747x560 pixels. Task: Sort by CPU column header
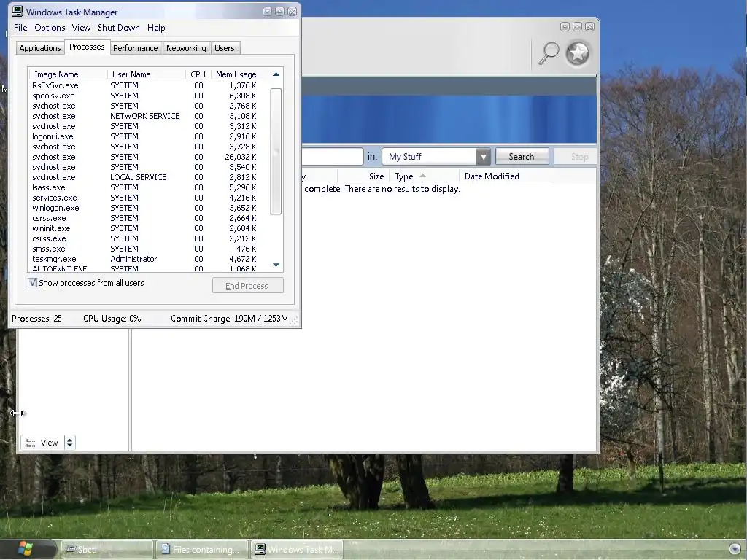coord(198,74)
